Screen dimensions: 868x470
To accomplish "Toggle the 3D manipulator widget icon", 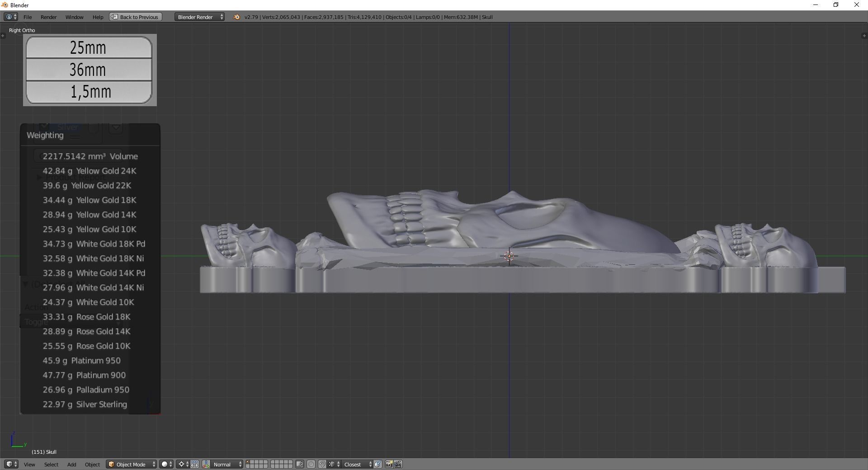I will [206, 464].
